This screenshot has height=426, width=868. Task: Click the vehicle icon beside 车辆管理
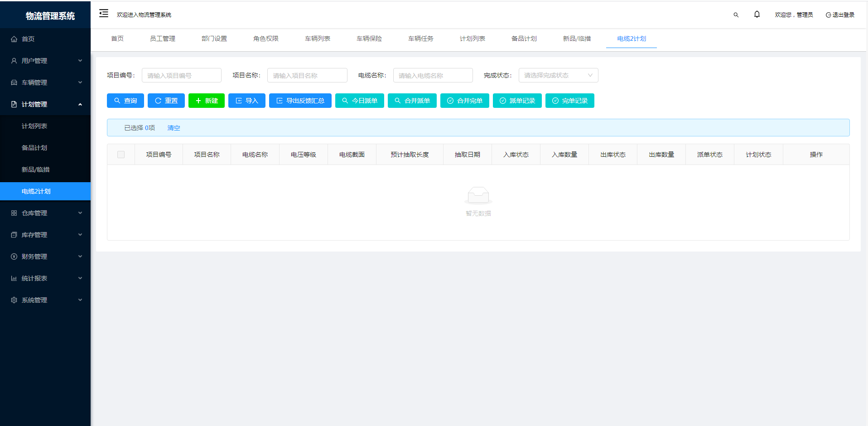point(14,82)
